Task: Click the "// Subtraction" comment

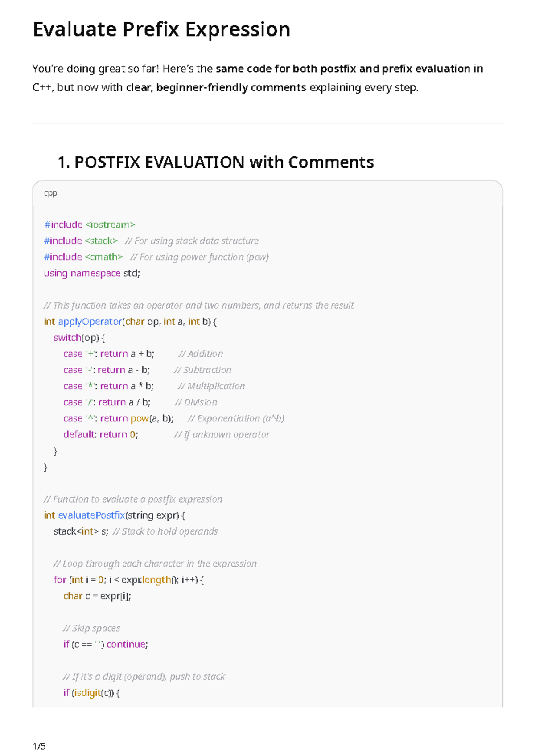Action: (x=202, y=370)
